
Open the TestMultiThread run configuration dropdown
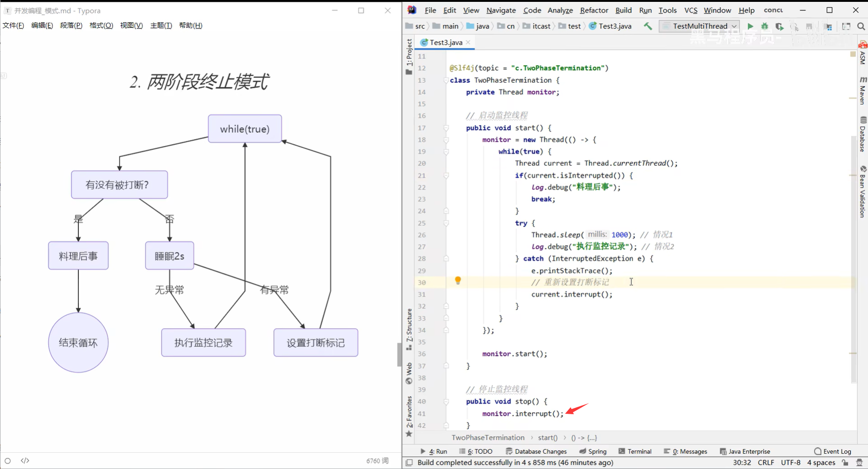point(700,26)
